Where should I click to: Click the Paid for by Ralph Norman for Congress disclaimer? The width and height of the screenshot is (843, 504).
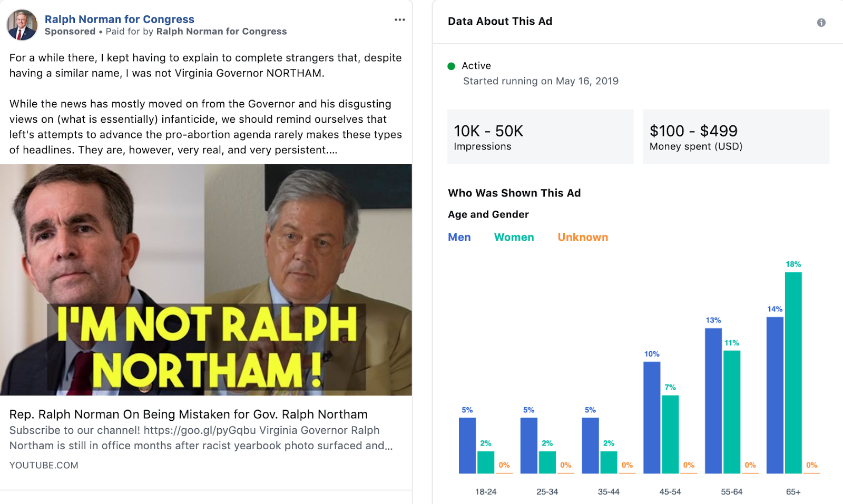[196, 32]
